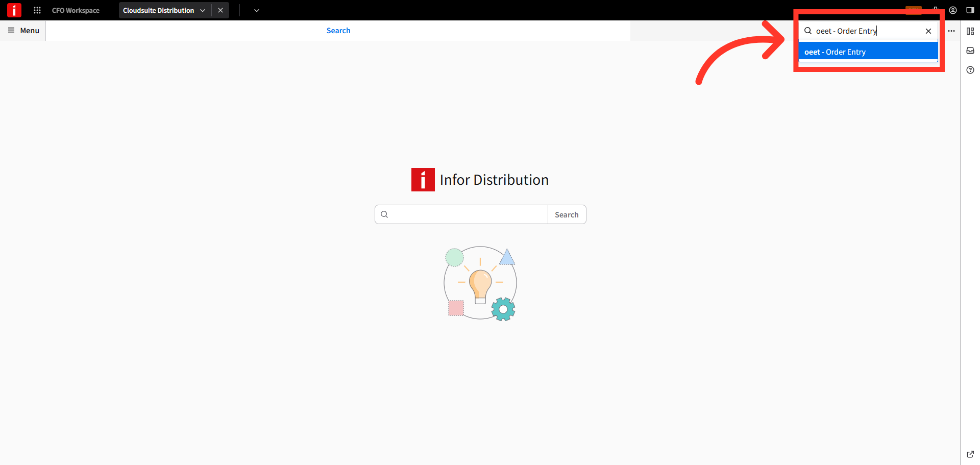Open the app launcher grid
The image size is (980, 465).
click(x=37, y=10)
